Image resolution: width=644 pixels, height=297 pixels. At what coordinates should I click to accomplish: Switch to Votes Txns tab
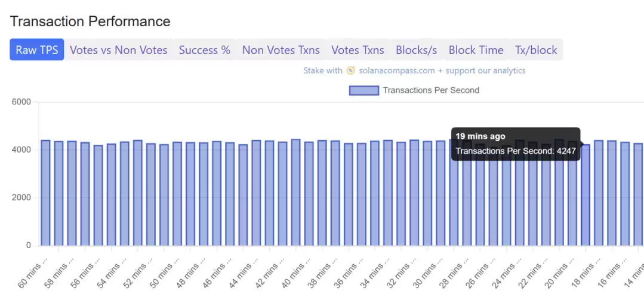(358, 50)
